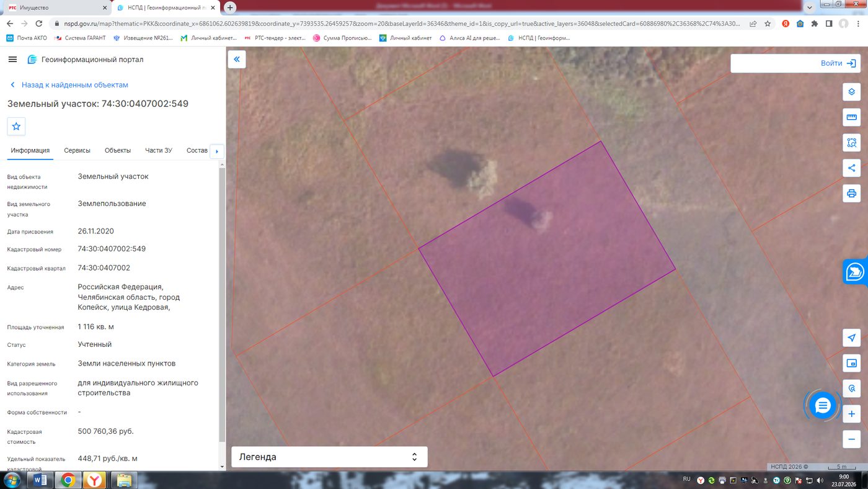
Task: Switch to the Объекты tab
Action: pos(118,150)
